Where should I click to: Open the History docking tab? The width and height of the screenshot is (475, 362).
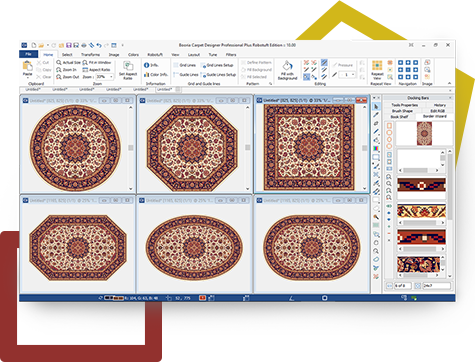pos(440,105)
